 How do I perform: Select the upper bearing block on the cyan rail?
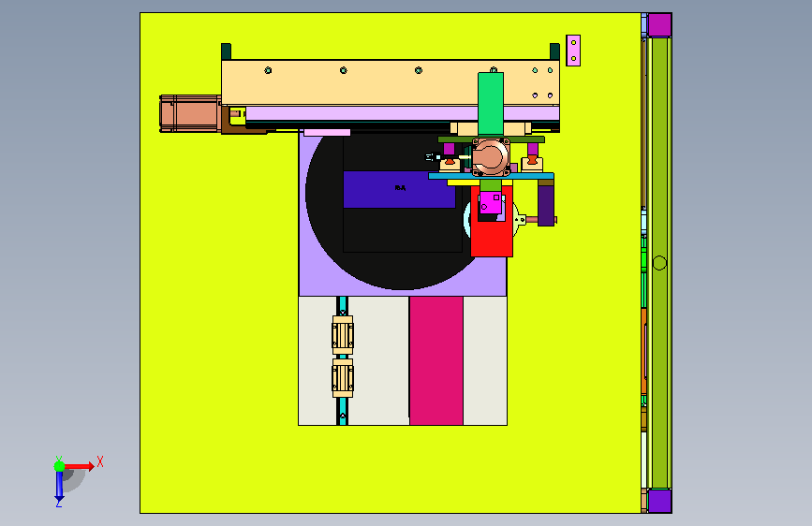tap(343, 335)
